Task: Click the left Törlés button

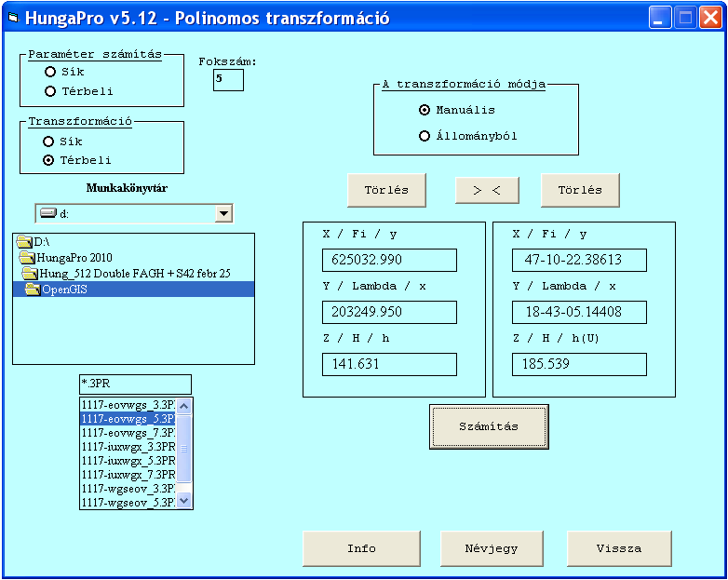Action: pos(386,191)
